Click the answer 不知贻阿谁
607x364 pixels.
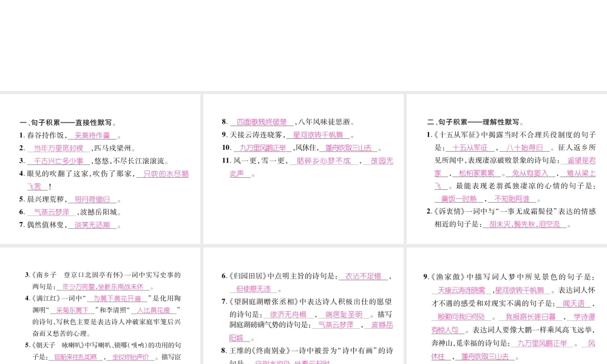(x=512, y=199)
